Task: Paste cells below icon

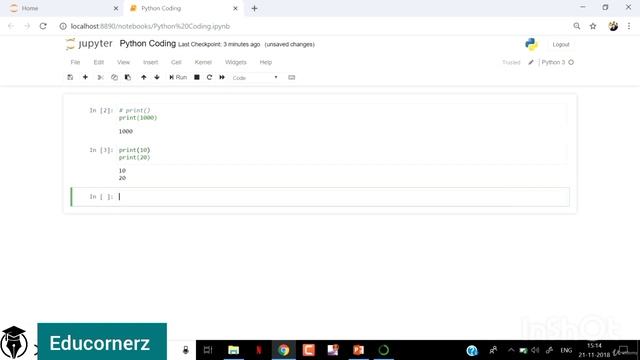Action: point(128,77)
